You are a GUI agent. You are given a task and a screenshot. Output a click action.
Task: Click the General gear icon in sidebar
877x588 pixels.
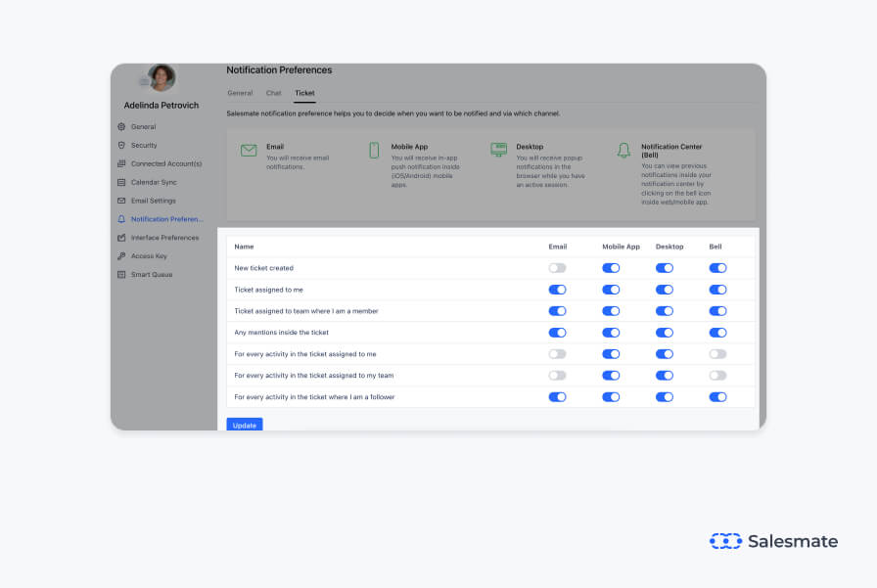[121, 127]
